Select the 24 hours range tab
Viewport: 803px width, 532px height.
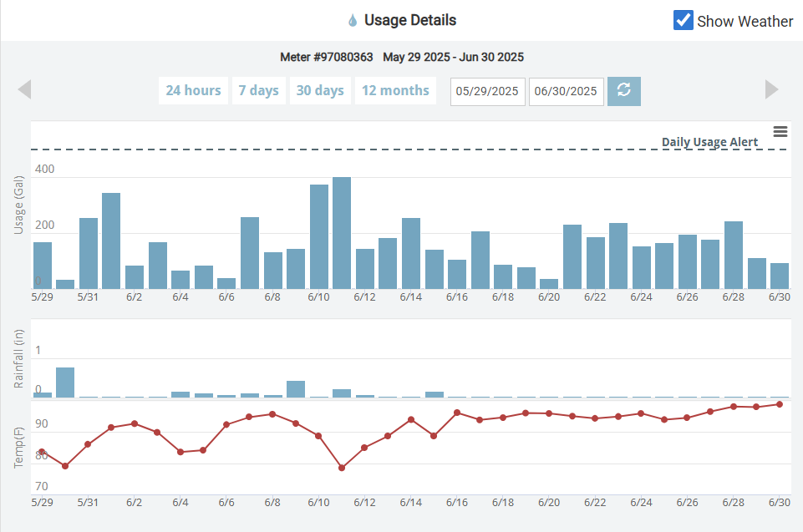tap(193, 91)
